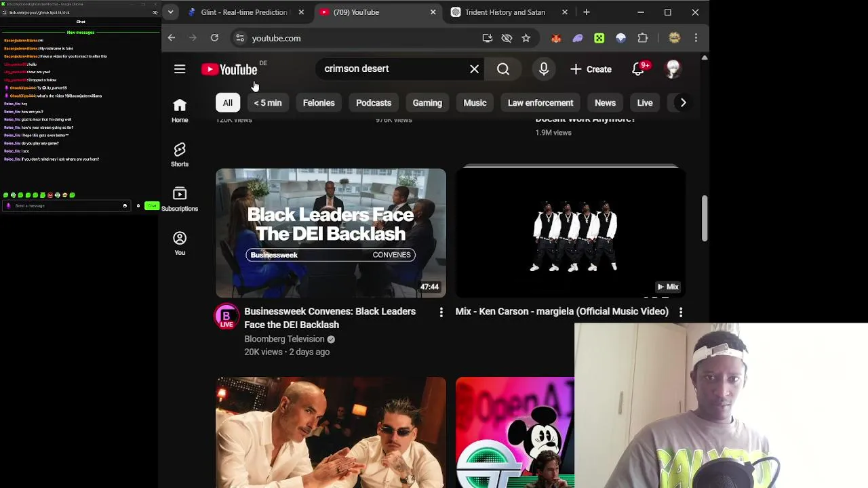Screen dimensions: 868x488
Task: Reload the YouTube page
Action: pyautogui.click(x=214, y=38)
